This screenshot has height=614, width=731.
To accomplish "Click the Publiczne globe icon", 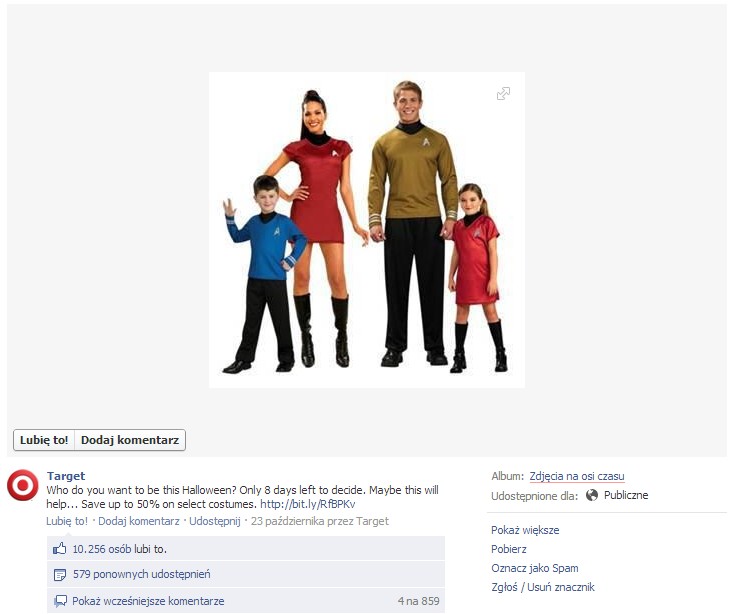I will pos(592,495).
